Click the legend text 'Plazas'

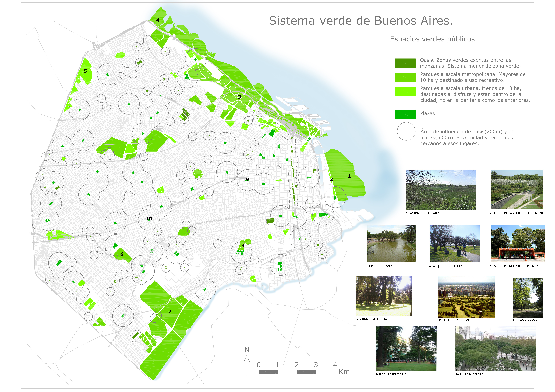point(427,114)
